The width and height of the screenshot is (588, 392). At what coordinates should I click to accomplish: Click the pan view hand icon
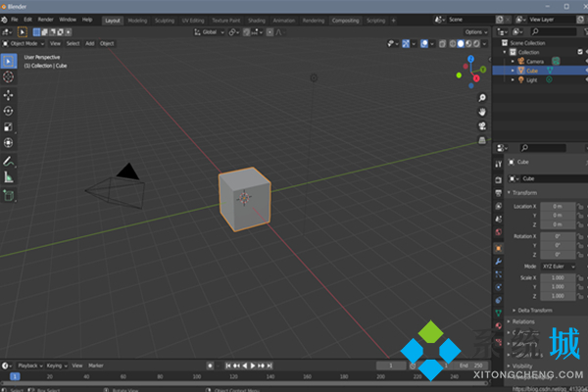click(482, 112)
